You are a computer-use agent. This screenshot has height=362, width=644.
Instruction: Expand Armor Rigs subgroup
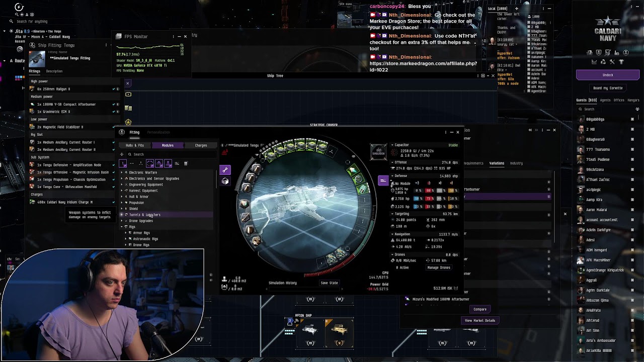126,233
